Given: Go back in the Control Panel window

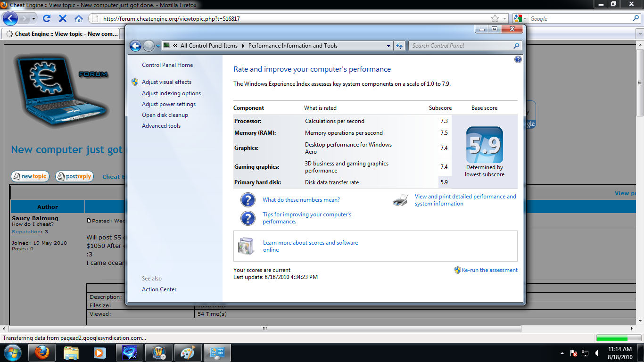Looking at the screenshot, I should [135, 46].
